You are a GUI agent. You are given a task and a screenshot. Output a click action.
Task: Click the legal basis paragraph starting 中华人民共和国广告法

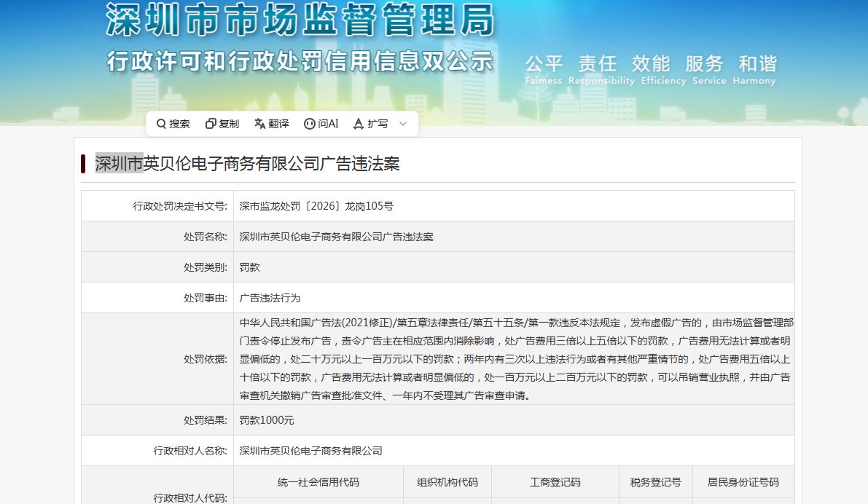point(515,359)
